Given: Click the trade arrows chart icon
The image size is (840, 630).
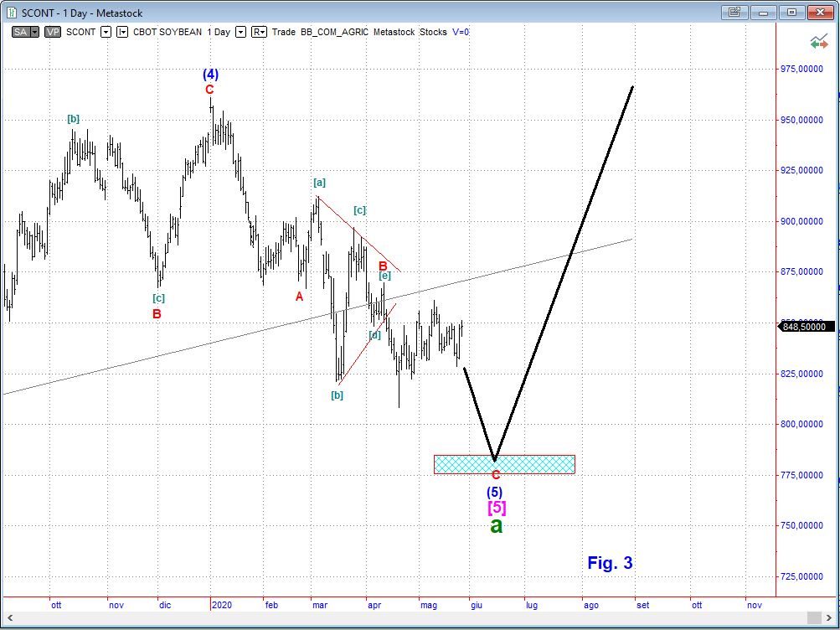Looking at the screenshot, I should point(818,41).
